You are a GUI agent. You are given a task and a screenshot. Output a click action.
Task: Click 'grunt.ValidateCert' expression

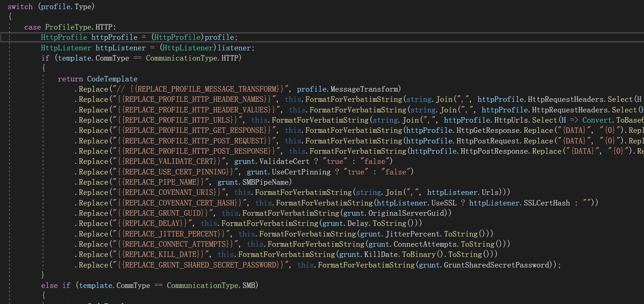(272, 161)
